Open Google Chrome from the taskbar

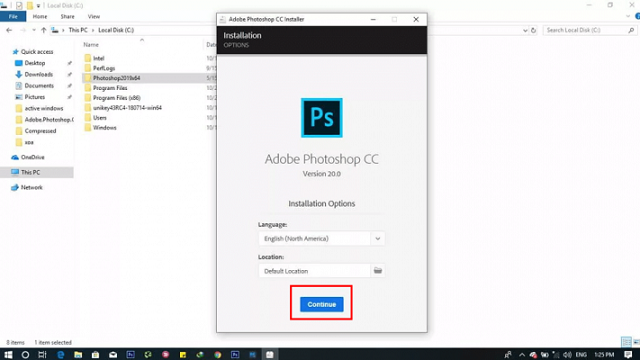point(218,355)
